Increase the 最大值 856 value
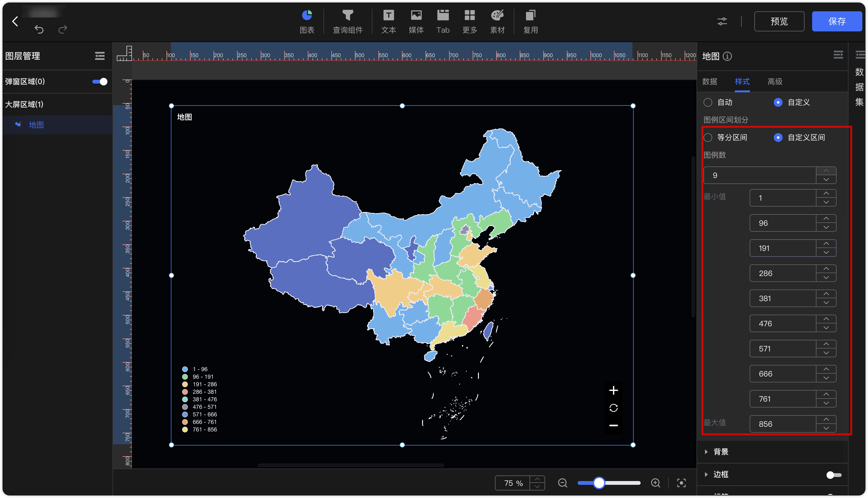Screen dimensions: 868x498 click(826, 419)
